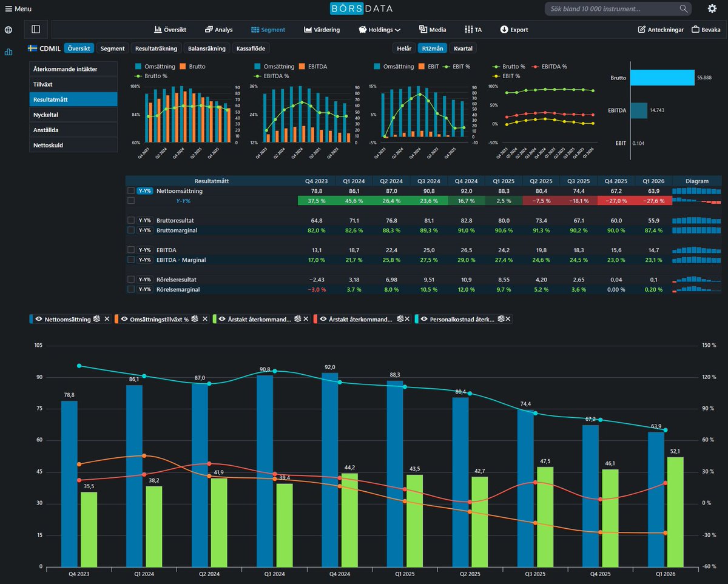The image size is (728, 584).
Task: Click Bevaka to watch the stock
Action: pyautogui.click(x=706, y=30)
